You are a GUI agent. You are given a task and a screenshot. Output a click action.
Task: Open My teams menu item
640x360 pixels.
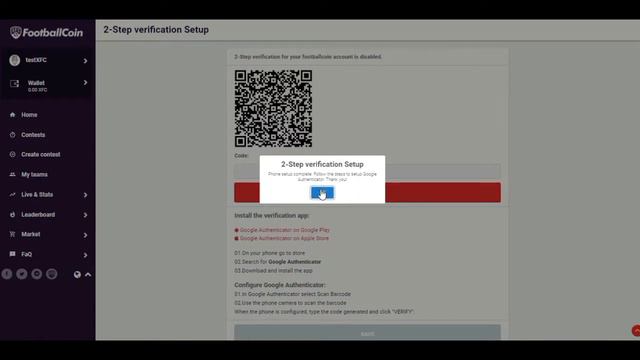34,174
